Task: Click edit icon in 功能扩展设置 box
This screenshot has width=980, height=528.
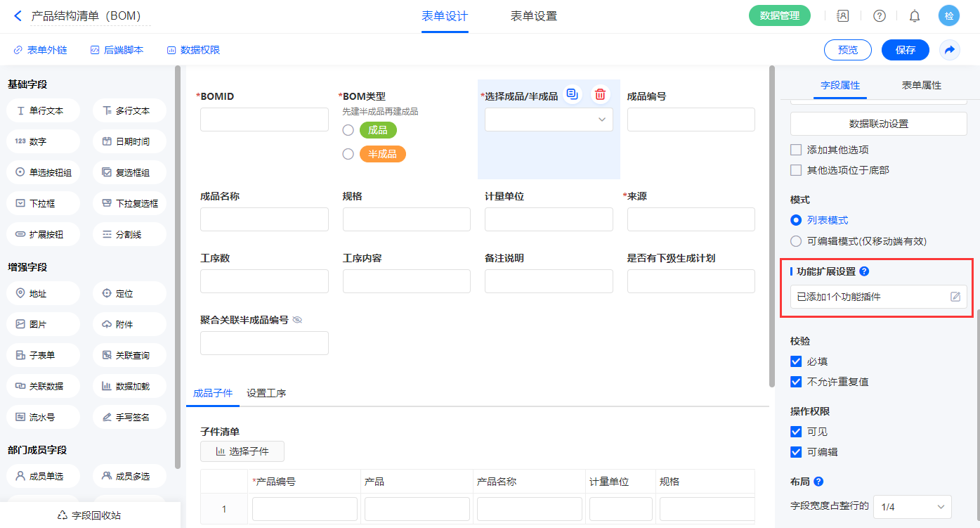Action: (955, 297)
